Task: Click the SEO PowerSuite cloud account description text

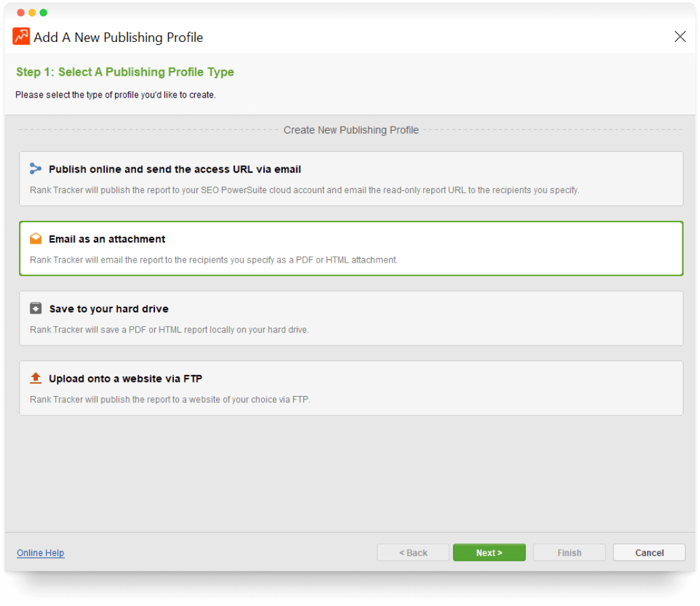Action: coord(305,190)
